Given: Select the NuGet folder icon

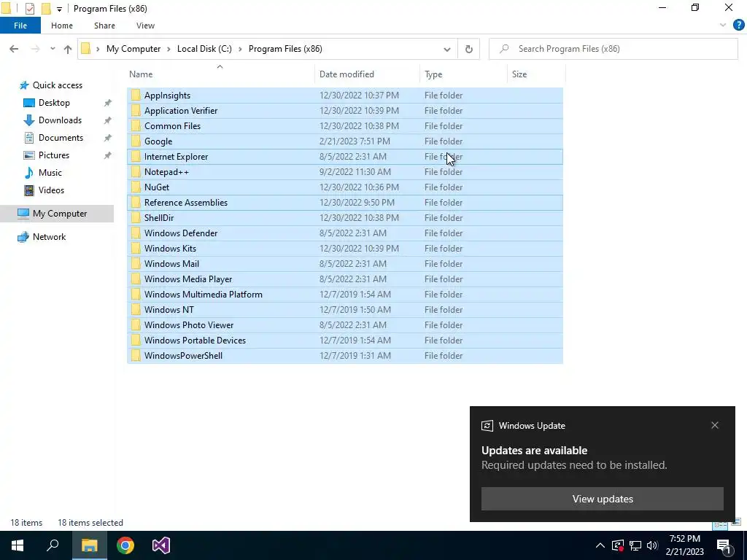Looking at the screenshot, I should point(136,187).
